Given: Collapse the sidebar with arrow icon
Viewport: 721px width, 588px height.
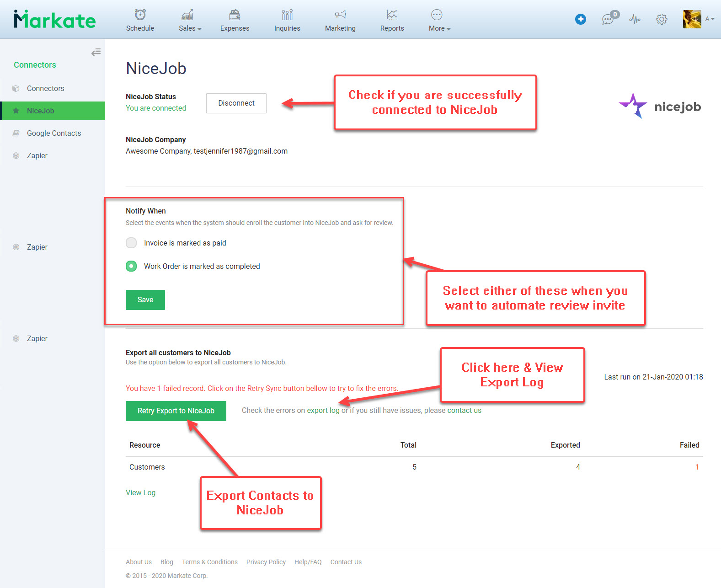Looking at the screenshot, I should tap(96, 53).
